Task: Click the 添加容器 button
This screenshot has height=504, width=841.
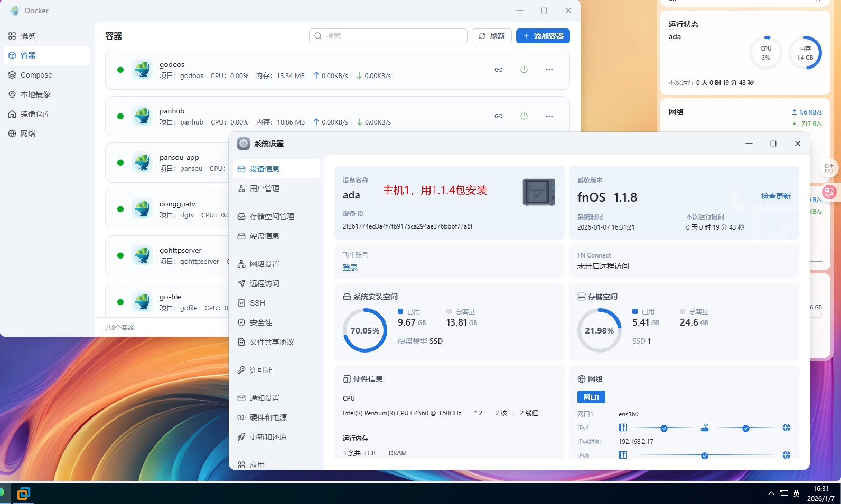Action: 543,36
